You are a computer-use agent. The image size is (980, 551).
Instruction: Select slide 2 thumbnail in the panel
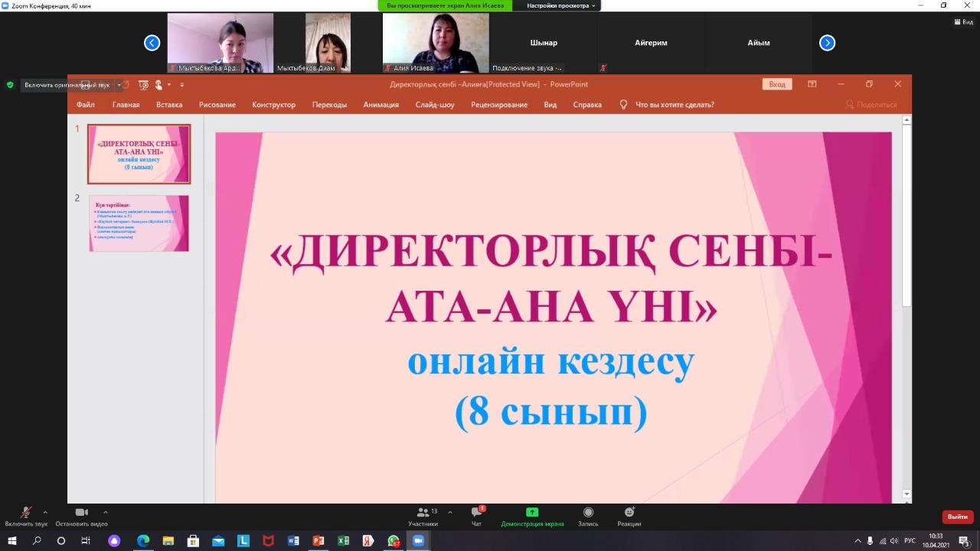pyautogui.click(x=138, y=223)
